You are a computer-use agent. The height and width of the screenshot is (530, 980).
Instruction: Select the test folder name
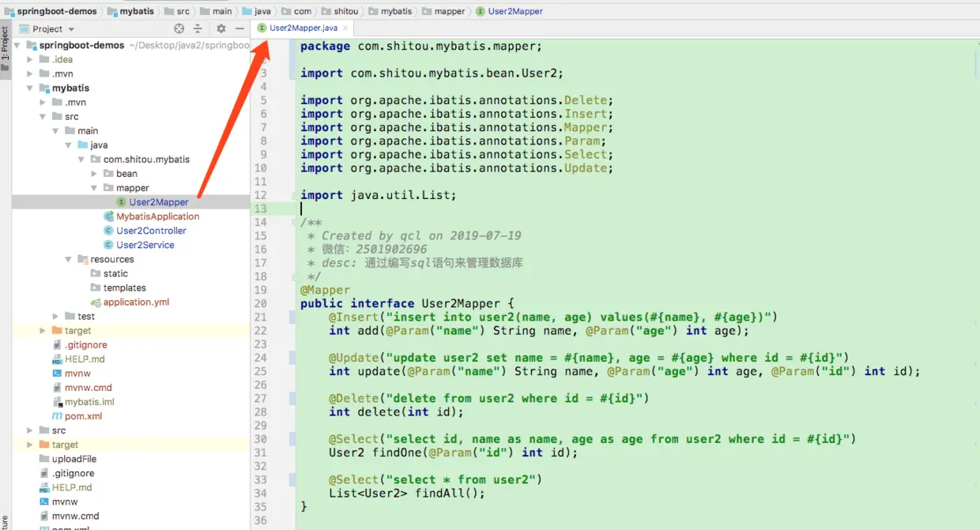tap(86, 316)
